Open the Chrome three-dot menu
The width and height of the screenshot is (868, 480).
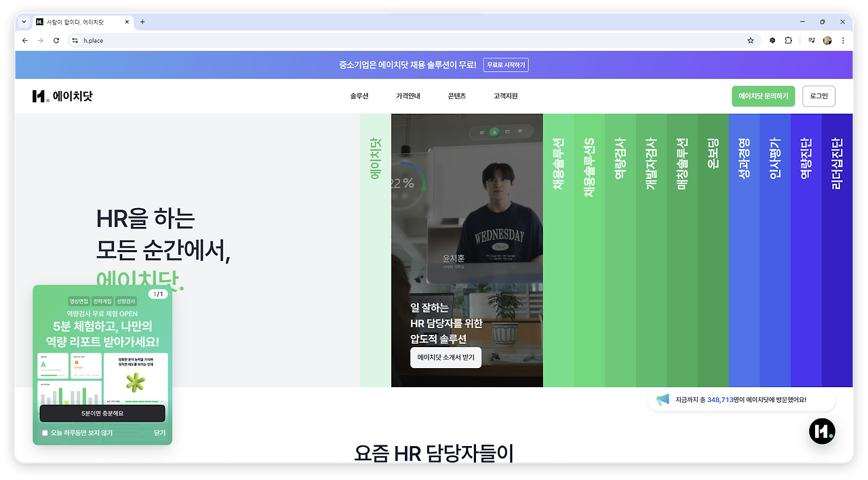843,40
